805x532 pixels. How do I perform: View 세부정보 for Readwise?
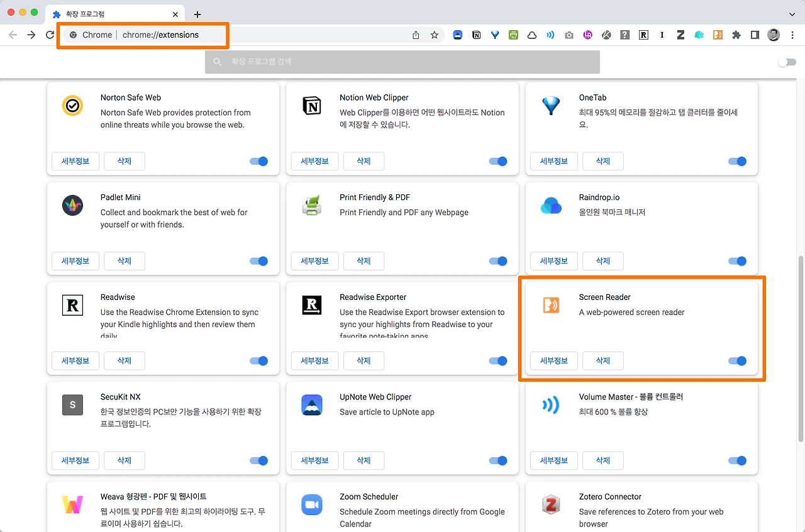click(x=75, y=361)
